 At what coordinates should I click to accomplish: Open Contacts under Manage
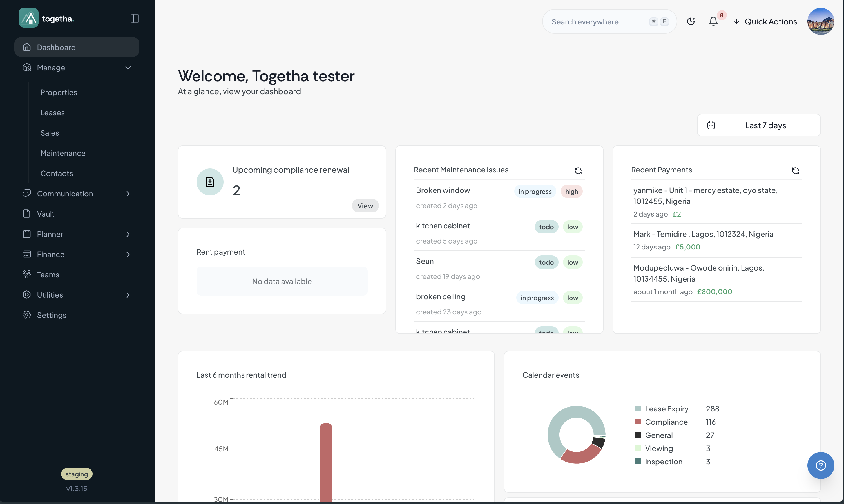56,173
